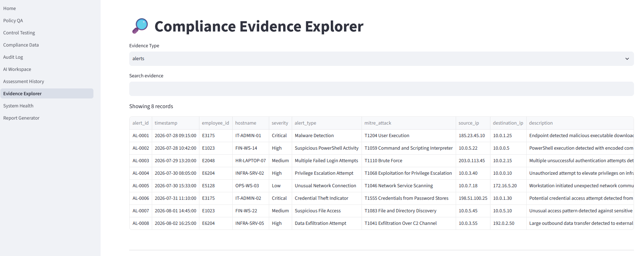The width and height of the screenshot is (644, 256).
Task: Click T1041 Exfiltration Over C2 Channel
Action: point(409,223)
